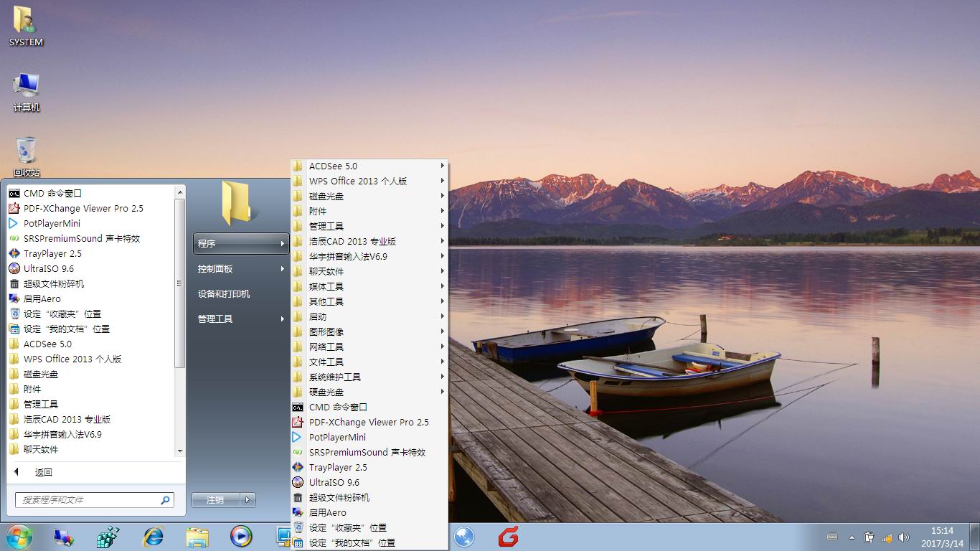Launch UltraISO 9.6 from the 程序 submenu

pyautogui.click(x=369, y=482)
